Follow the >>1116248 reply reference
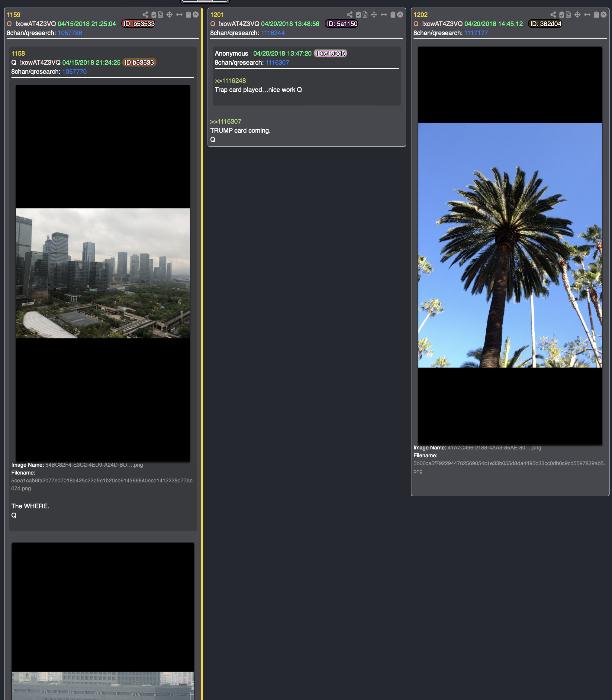612x700 pixels. tap(230, 81)
